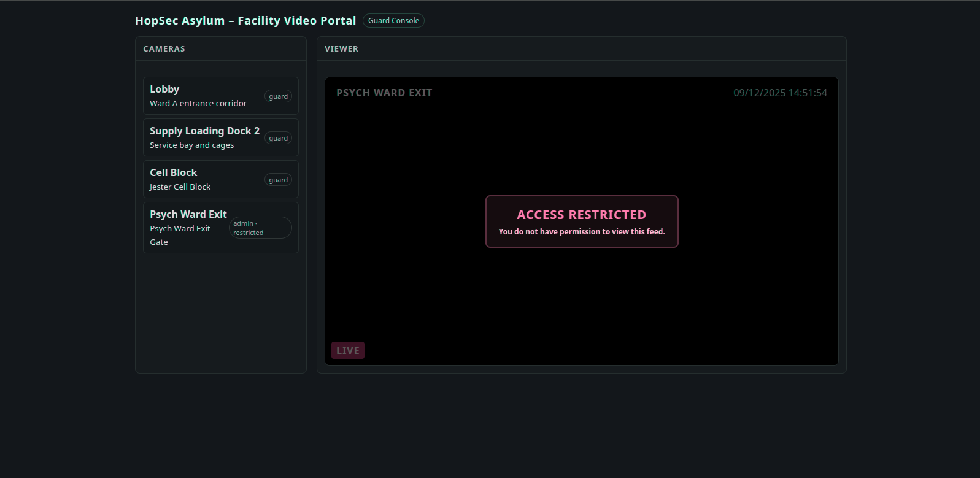The height and width of the screenshot is (478, 980).
Task: Click the LIVE indicator in the viewer
Action: point(348,350)
